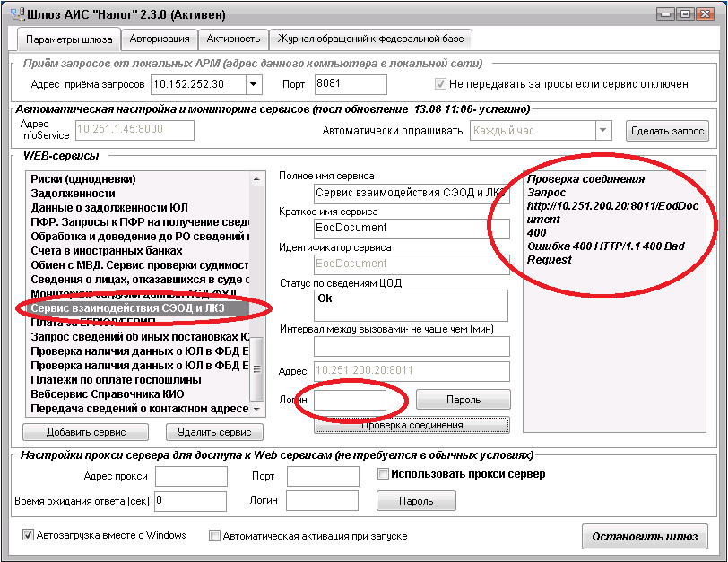Expand the Адрес приёма запросов dropdown

click(x=253, y=84)
